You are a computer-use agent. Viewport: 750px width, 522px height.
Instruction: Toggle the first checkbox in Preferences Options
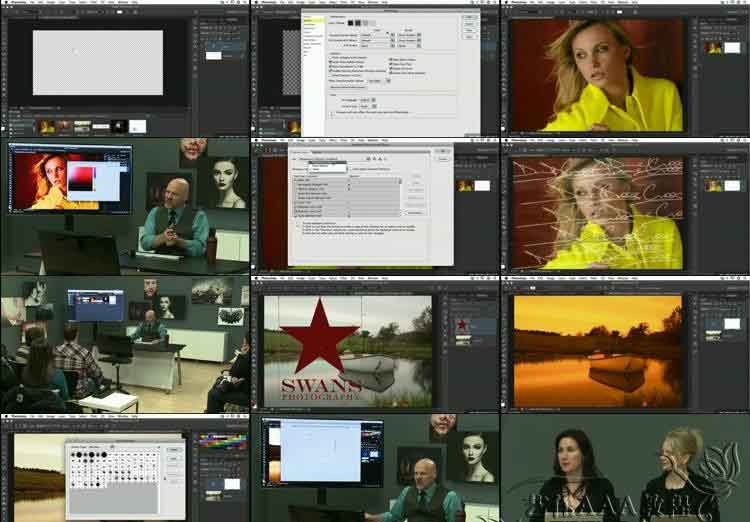coord(330,59)
